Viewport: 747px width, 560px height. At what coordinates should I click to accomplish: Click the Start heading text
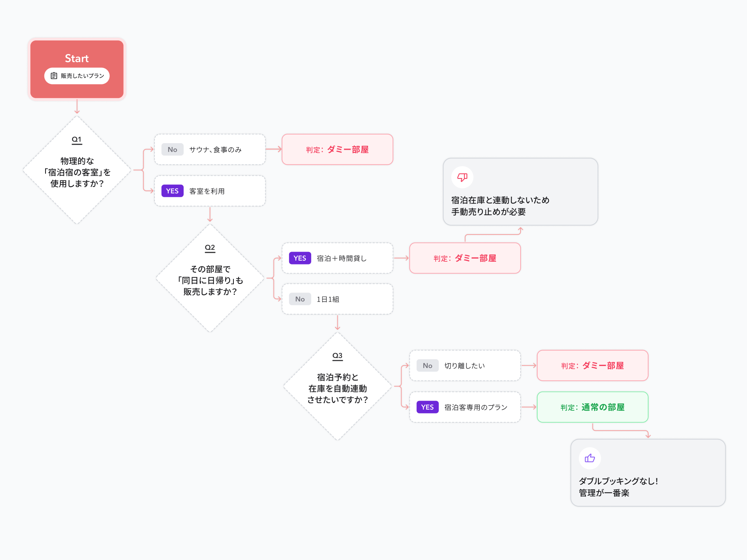tap(77, 58)
